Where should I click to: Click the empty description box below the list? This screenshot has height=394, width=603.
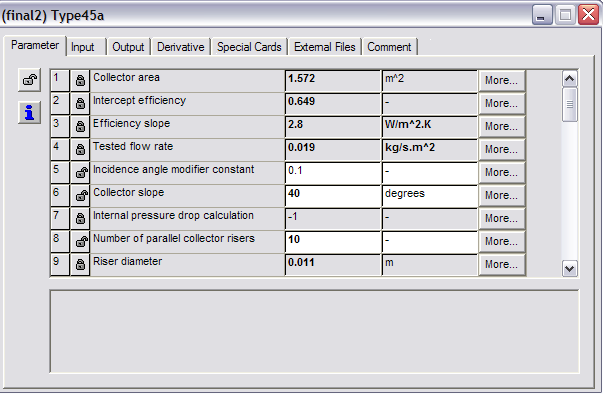[314, 331]
